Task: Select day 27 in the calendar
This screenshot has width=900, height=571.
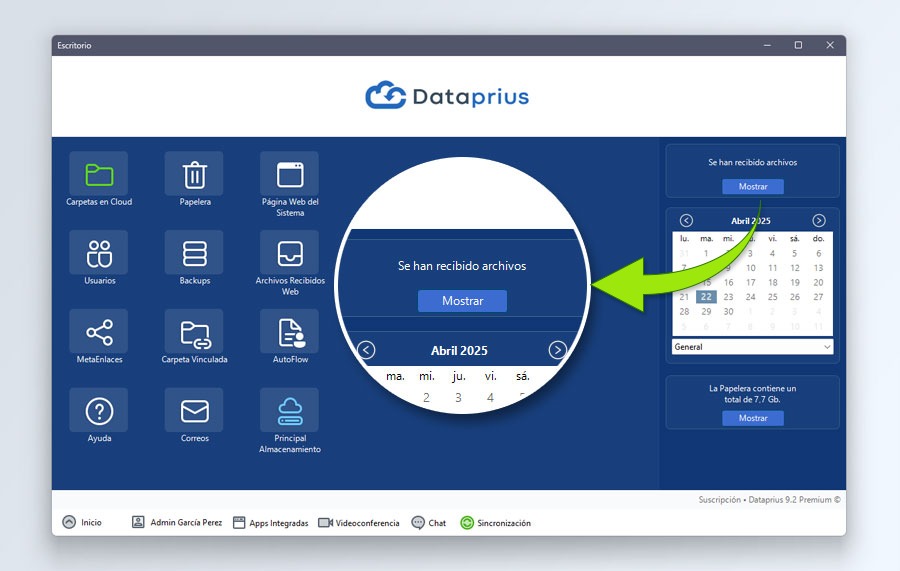Action: (818, 297)
